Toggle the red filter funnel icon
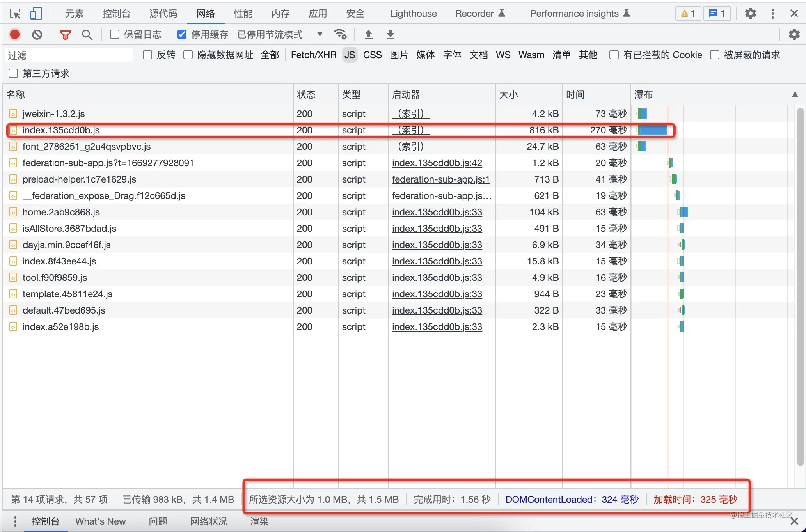Viewport: 806px width, 532px height. tap(65, 35)
